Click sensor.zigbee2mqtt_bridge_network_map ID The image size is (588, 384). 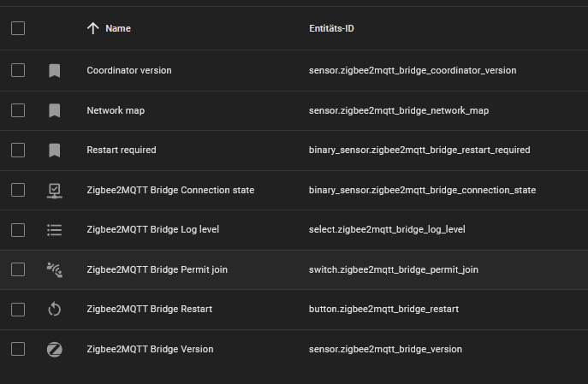[399, 110]
